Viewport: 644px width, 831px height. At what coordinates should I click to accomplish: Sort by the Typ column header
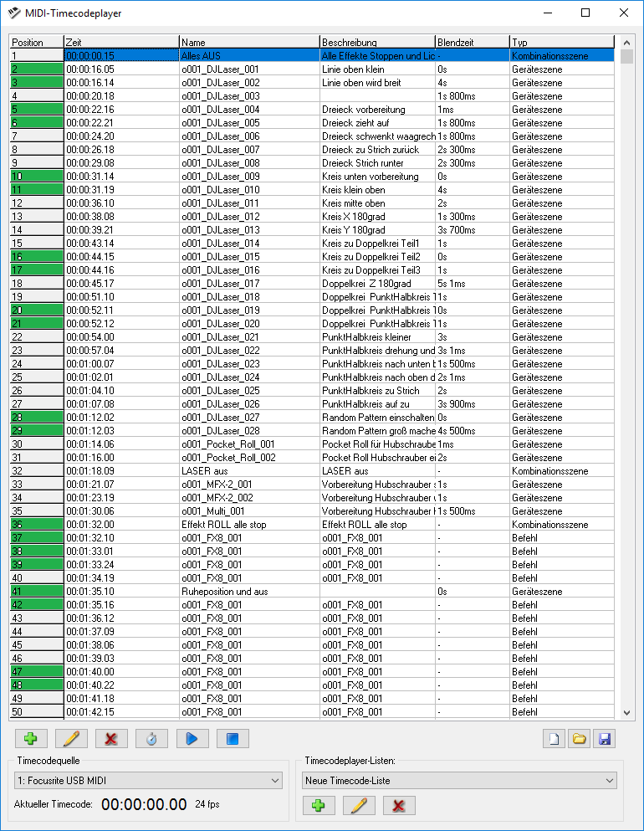coord(562,43)
